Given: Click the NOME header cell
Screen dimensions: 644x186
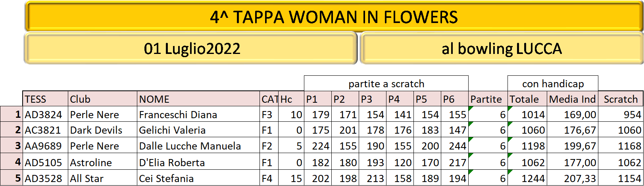Looking at the screenshot, I should click(x=198, y=99).
